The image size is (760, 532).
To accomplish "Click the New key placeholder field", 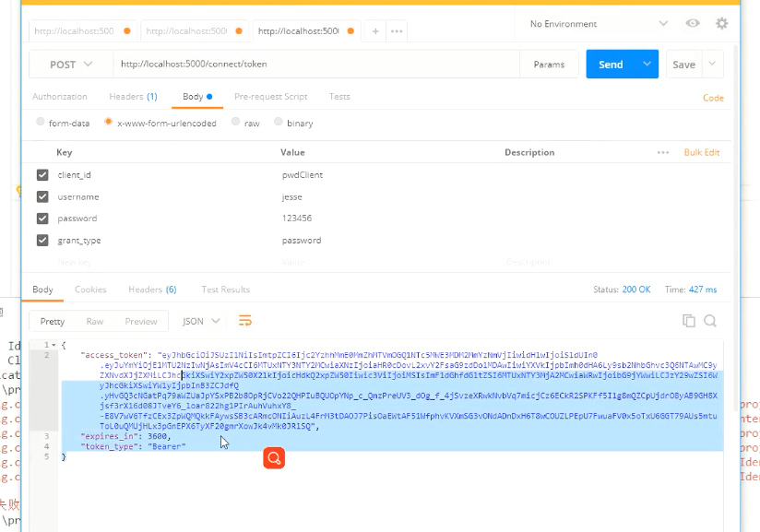I will tap(75, 262).
